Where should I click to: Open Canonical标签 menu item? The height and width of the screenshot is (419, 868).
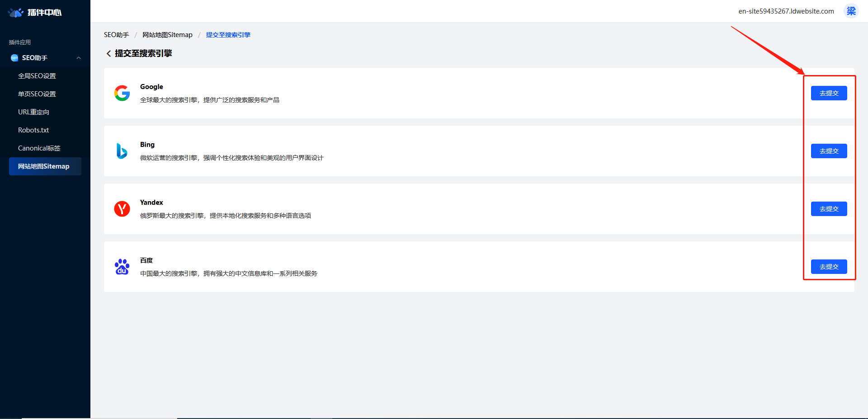[39, 148]
